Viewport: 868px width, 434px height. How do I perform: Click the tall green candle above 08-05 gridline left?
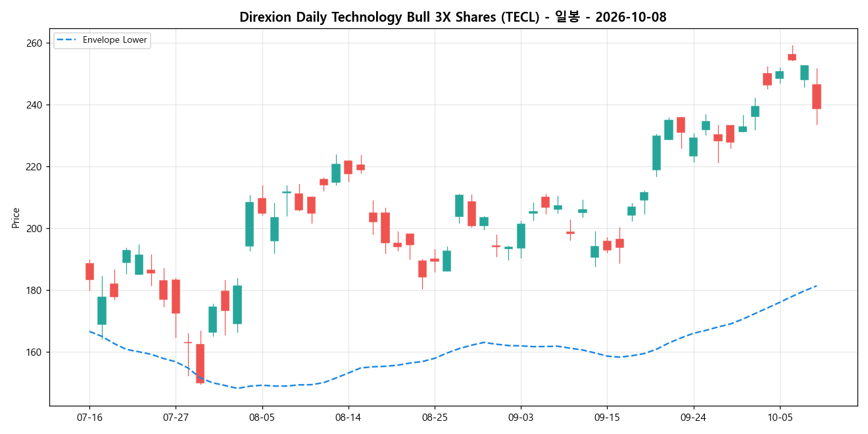(x=249, y=224)
